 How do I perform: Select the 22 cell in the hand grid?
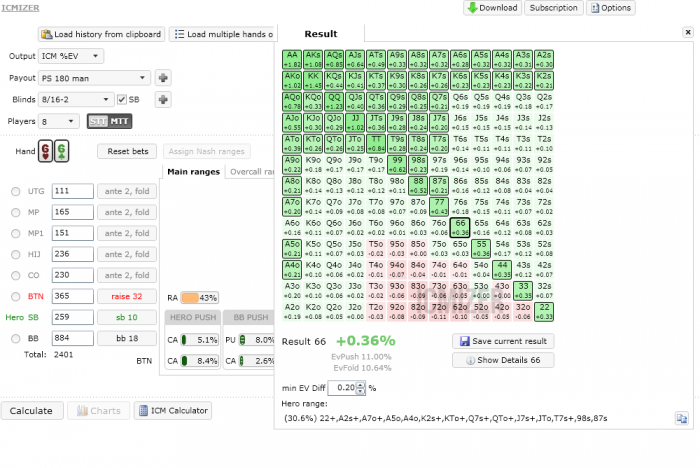point(544,312)
